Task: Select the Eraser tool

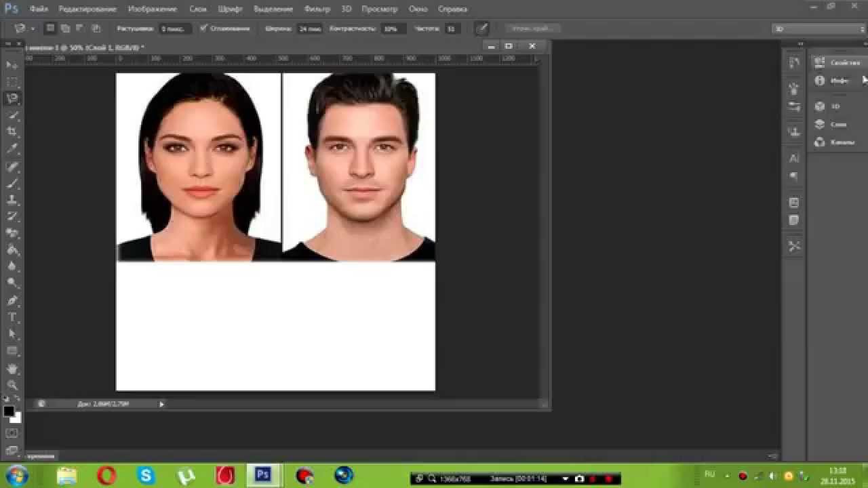Action: click(x=12, y=234)
